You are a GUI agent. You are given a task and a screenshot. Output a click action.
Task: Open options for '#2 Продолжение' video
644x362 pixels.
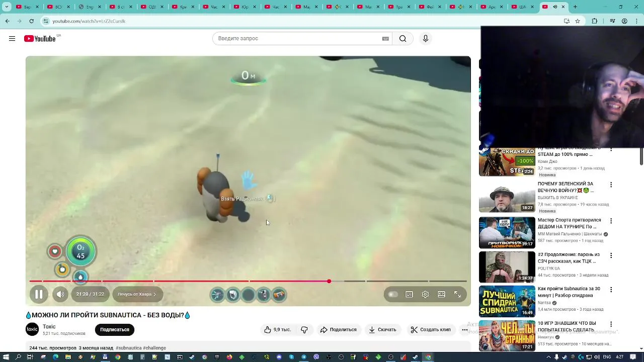pyautogui.click(x=611, y=255)
